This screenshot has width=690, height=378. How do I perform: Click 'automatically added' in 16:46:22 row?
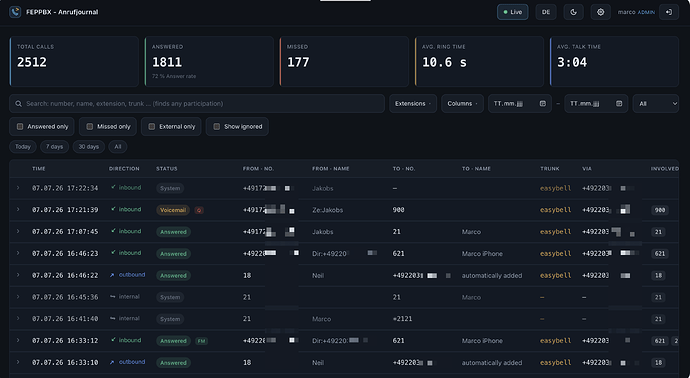(x=492, y=275)
